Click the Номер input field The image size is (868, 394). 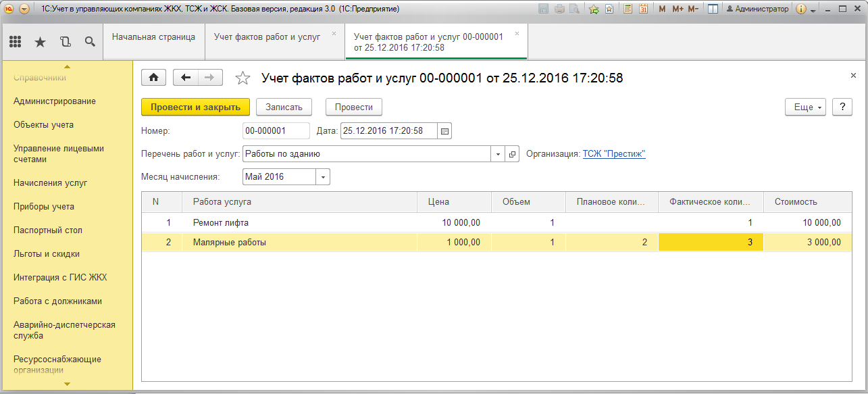(276, 131)
